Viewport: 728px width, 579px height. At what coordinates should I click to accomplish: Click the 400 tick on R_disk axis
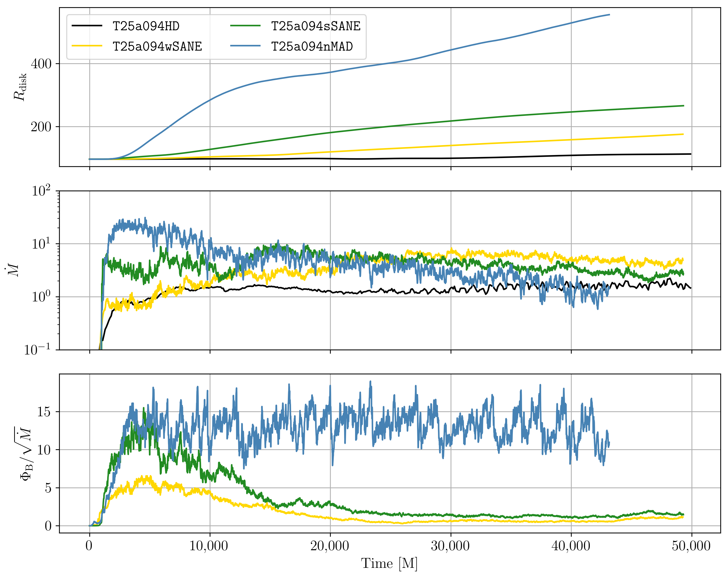[41, 64]
